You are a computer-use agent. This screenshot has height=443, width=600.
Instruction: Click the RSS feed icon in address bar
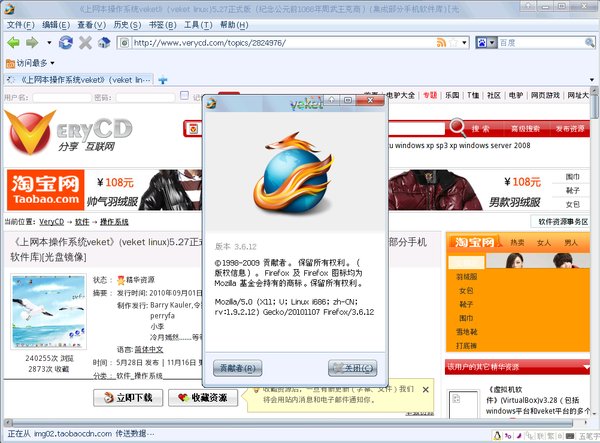pos(441,43)
